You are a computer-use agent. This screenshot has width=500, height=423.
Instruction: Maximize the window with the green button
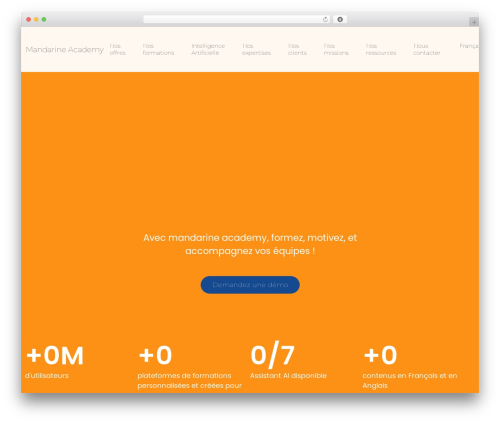pos(44,20)
